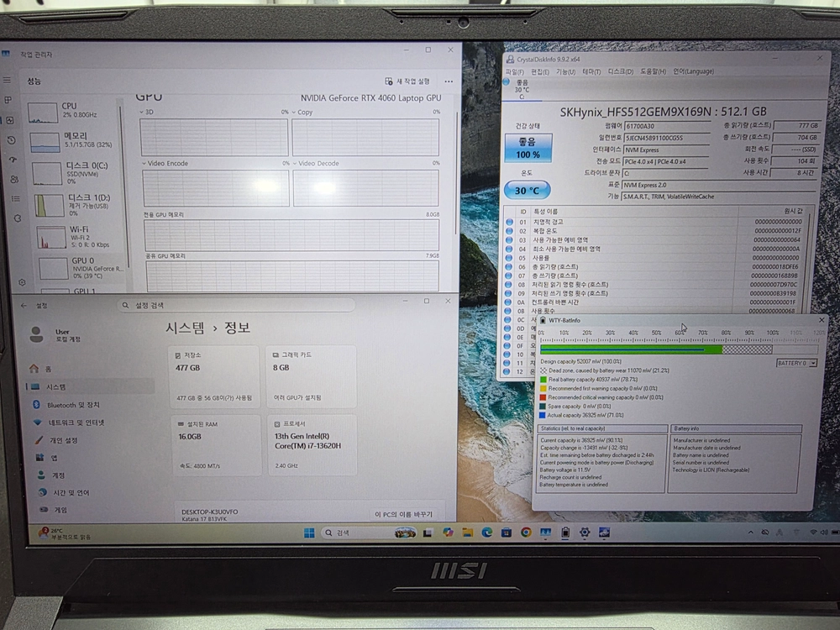The width and height of the screenshot is (840, 630).
Task: Open the 프로세서 i7-13620H card
Action: (x=312, y=444)
